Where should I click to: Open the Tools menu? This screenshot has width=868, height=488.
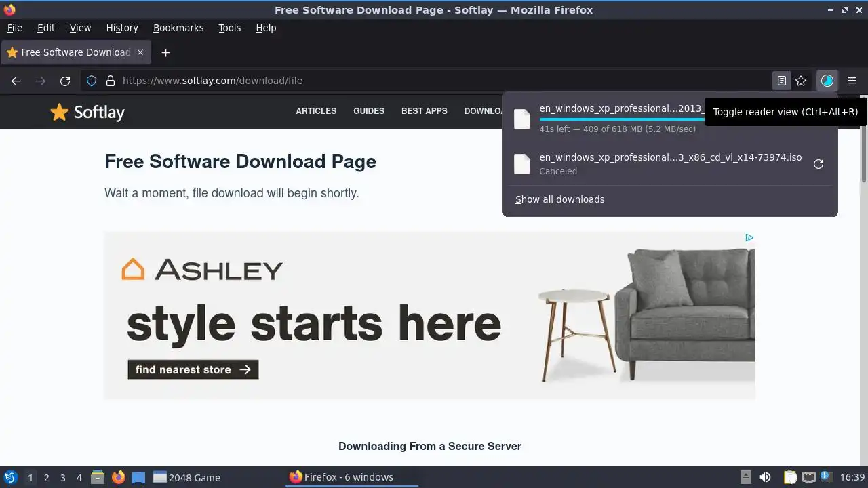coord(230,28)
